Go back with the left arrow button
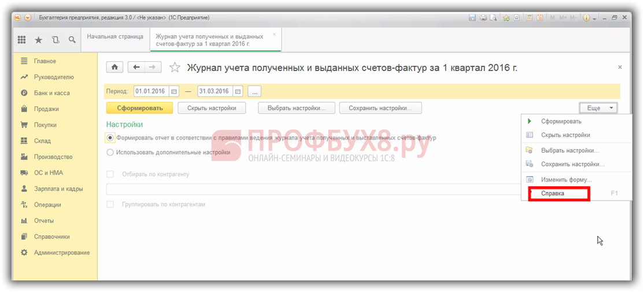 (137, 67)
